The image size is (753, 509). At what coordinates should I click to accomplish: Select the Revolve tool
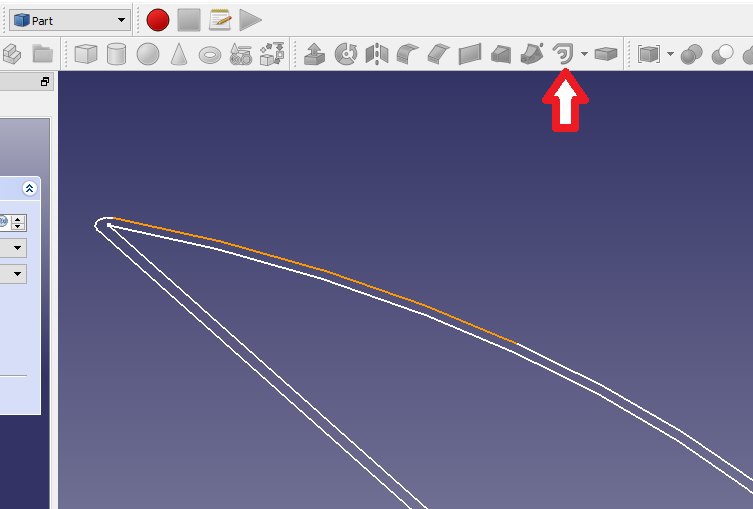coord(346,54)
